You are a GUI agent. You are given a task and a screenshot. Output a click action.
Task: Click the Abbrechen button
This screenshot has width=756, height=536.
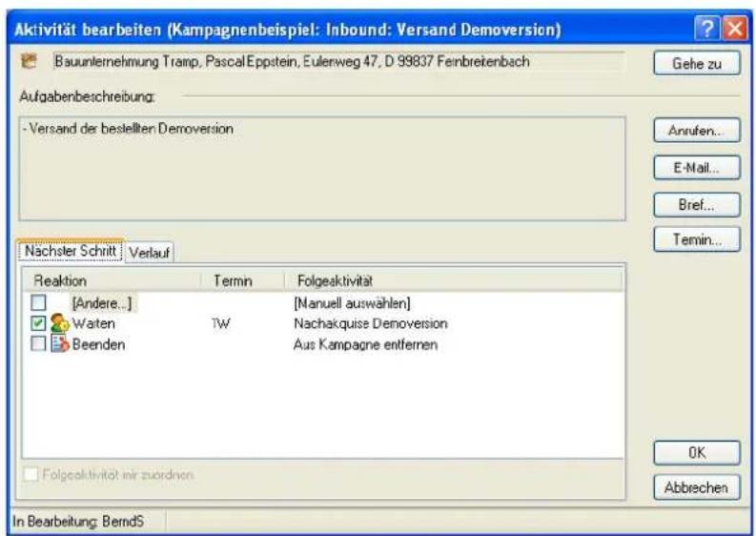pyautogui.click(x=697, y=487)
